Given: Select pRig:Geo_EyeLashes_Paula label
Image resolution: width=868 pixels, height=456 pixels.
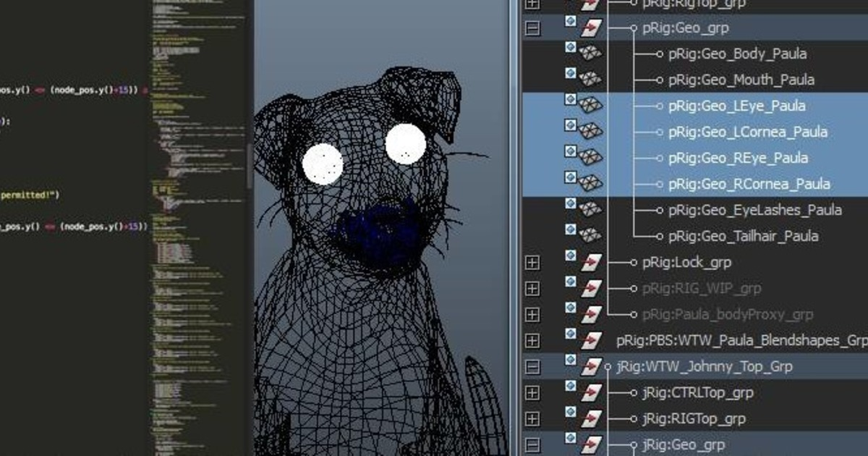Looking at the screenshot, I should coord(754,210).
